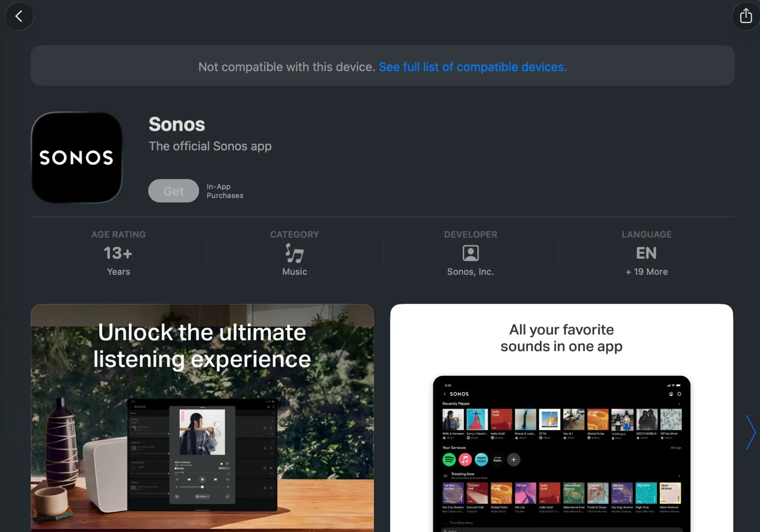Click the Sonos app icon
Viewport: 760px width, 532px height.
click(x=77, y=157)
